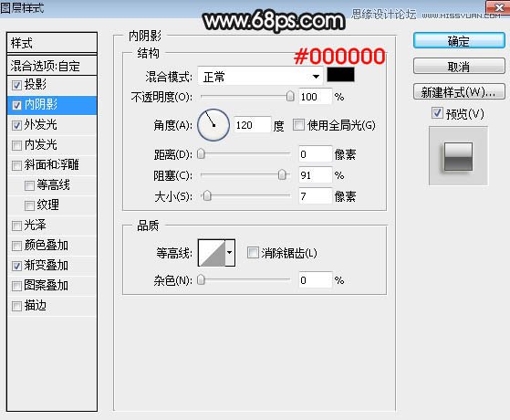Check the 等高线 contour sub-option checkbox
The image size is (510, 420).
(x=29, y=185)
